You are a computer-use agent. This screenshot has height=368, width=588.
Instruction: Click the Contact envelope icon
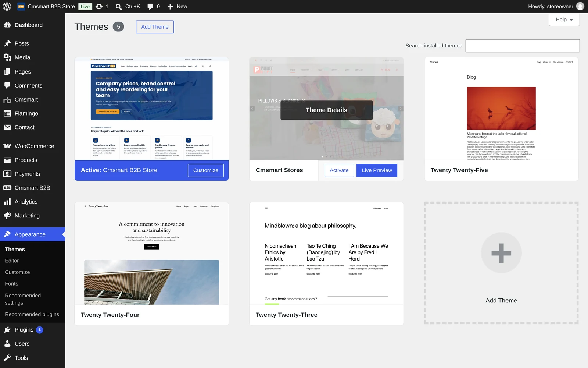pyautogui.click(x=7, y=127)
